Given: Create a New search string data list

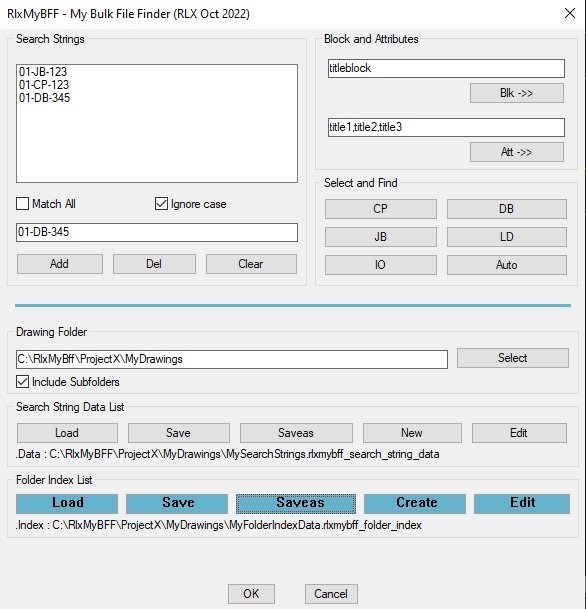Looking at the screenshot, I should 412,433.
